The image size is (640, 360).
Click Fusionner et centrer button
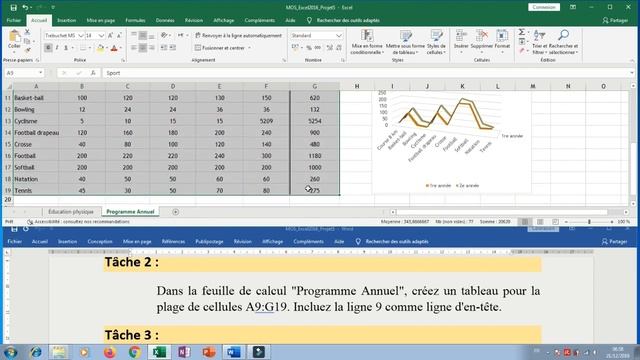click(220, 48)
